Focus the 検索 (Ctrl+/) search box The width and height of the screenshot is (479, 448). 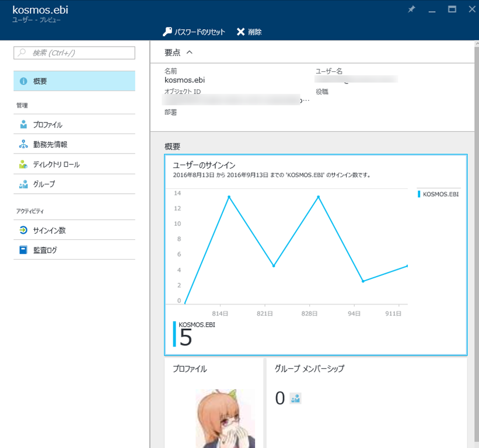(74, 53)
